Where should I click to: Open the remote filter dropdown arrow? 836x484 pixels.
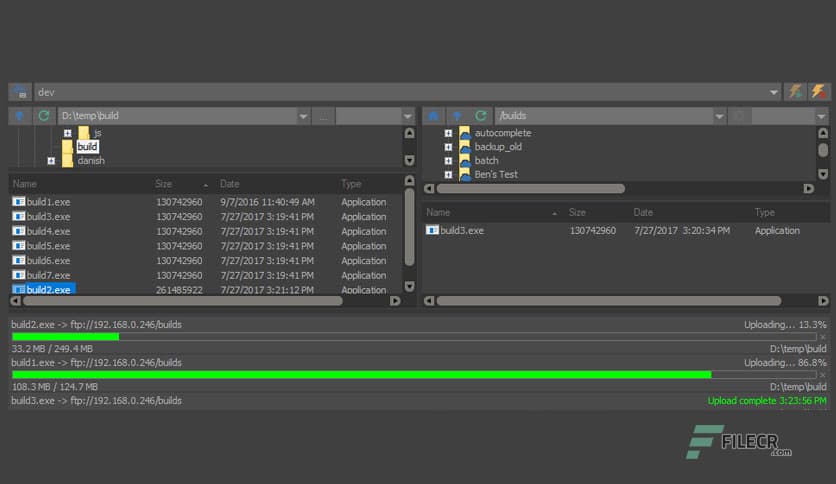pyautogui.click(x=821, y=116)
